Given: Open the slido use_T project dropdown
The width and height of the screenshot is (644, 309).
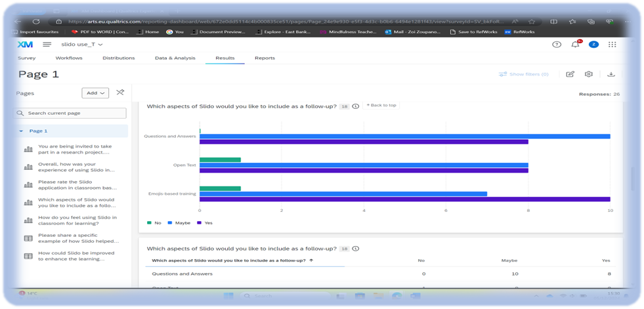Looking at the screenshot, I should (x=82, y=45).
